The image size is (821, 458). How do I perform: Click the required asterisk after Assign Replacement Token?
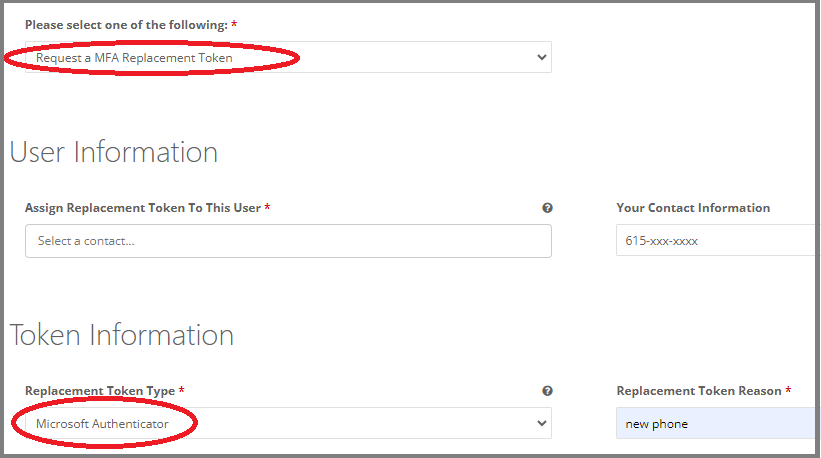[268, 208]
